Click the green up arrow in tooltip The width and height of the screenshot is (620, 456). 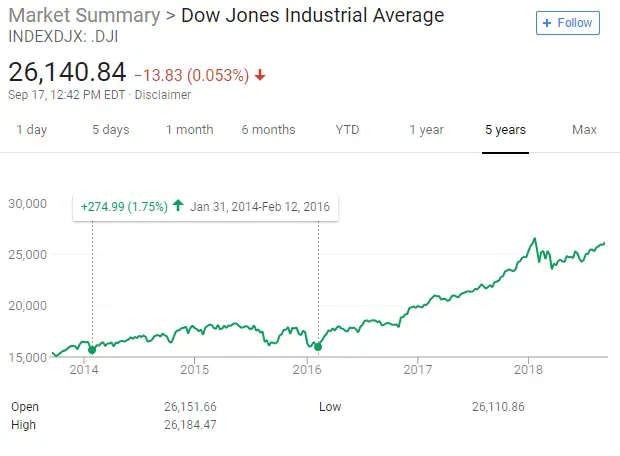pos(178,206)
